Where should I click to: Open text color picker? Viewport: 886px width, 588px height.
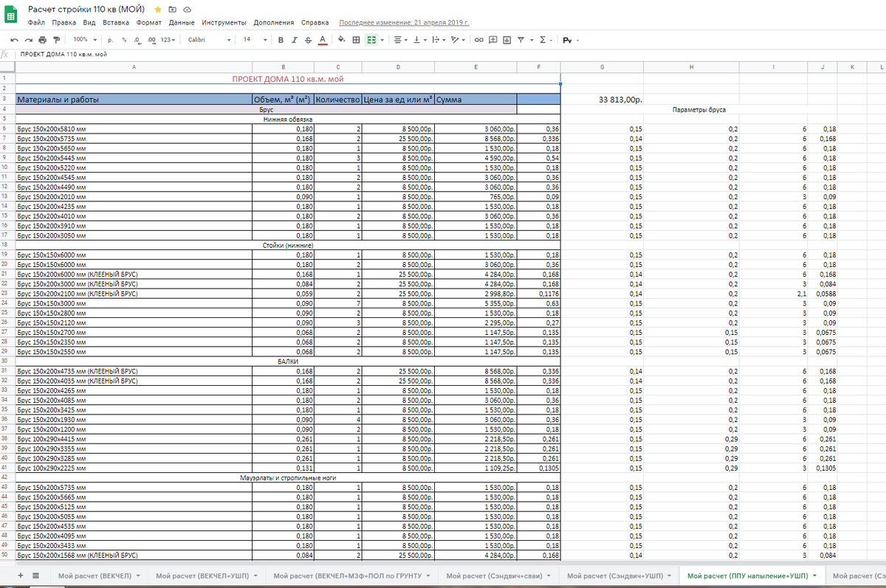pyautogui.click(x=323, y=40)
